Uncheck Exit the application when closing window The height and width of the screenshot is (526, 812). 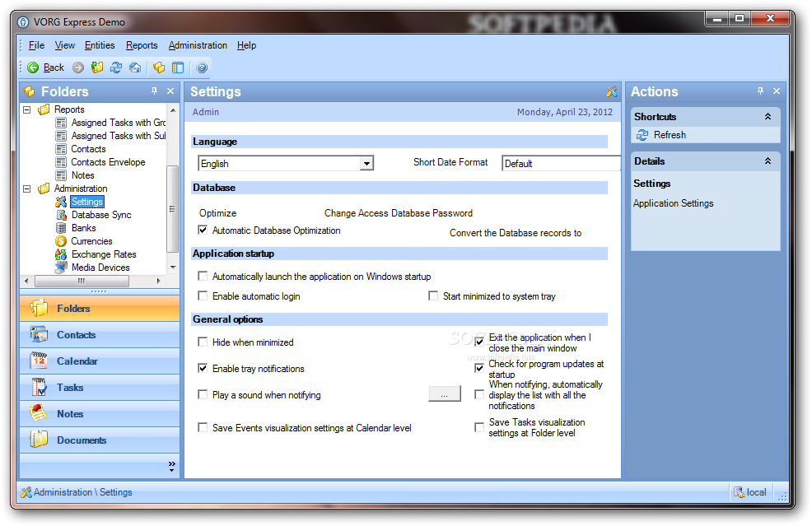coord(479,342)
